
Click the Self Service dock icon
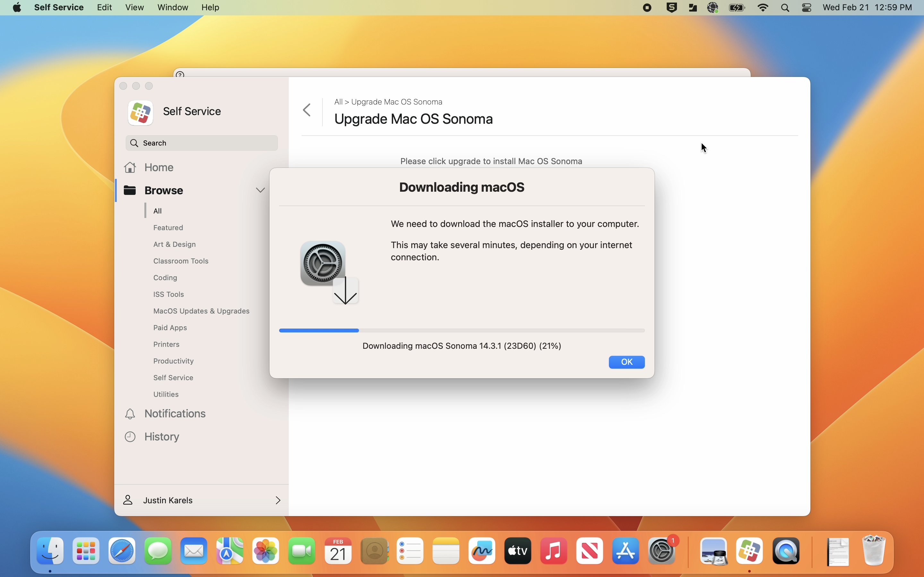click(749, 551)
